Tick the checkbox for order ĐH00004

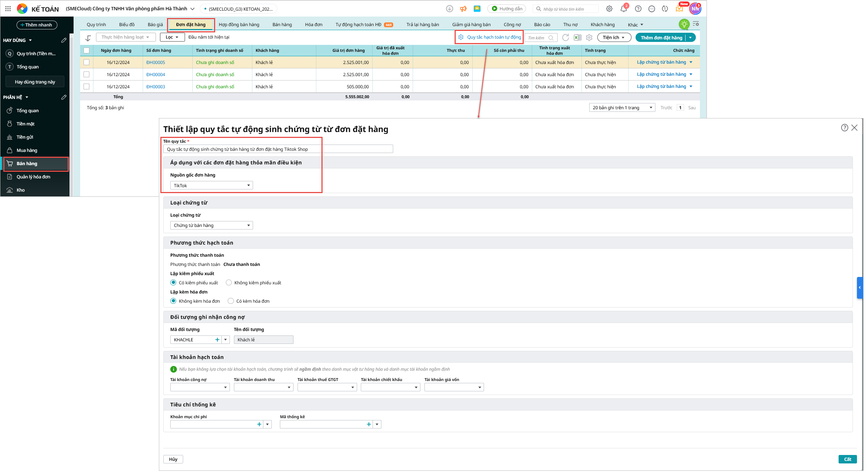point(86,74)
